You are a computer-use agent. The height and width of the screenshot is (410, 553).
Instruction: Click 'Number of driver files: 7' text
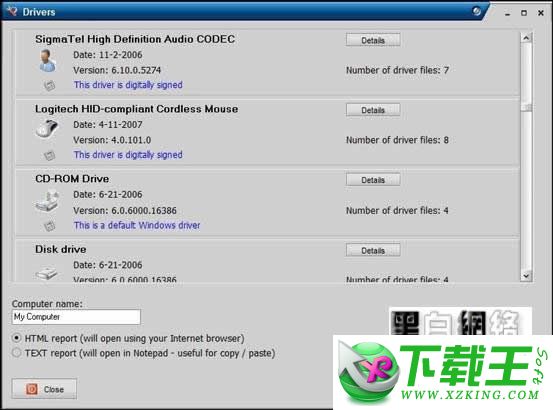click(397, 70)
